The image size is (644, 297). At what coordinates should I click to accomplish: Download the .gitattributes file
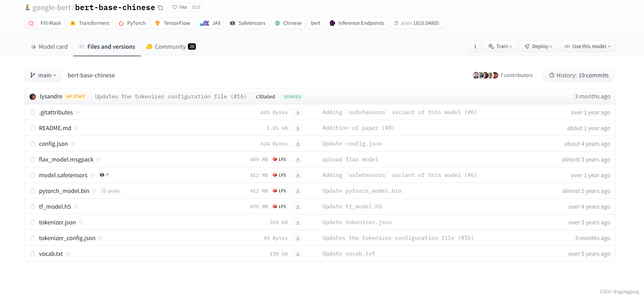[298, 112]
